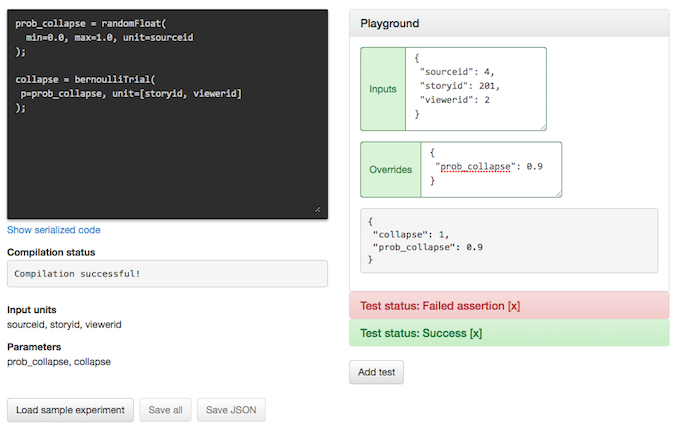
Task: Click the Save all button
Action: pyautogui.click(x=165, y=410)
